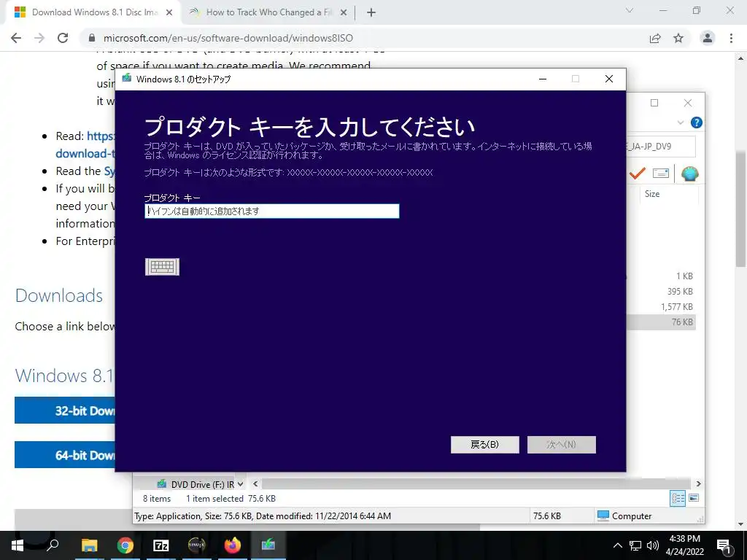Open the notification center icon
This screenshot has width=747, height=560.
pyautogui.click(x=724, y=545)
